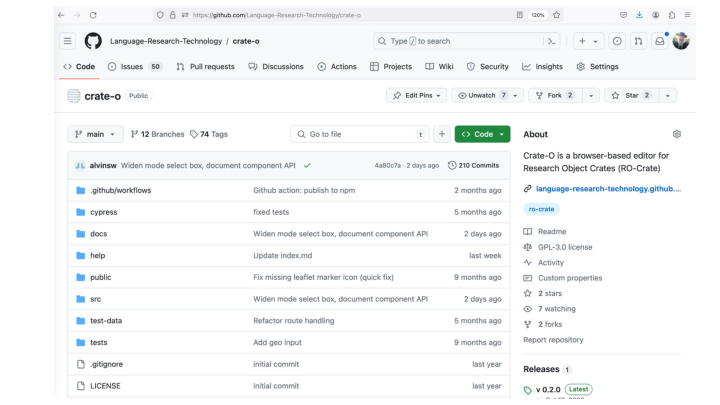Open the Readme link in About
Viewport: 720px width, 405px height.
click(552, 231)
